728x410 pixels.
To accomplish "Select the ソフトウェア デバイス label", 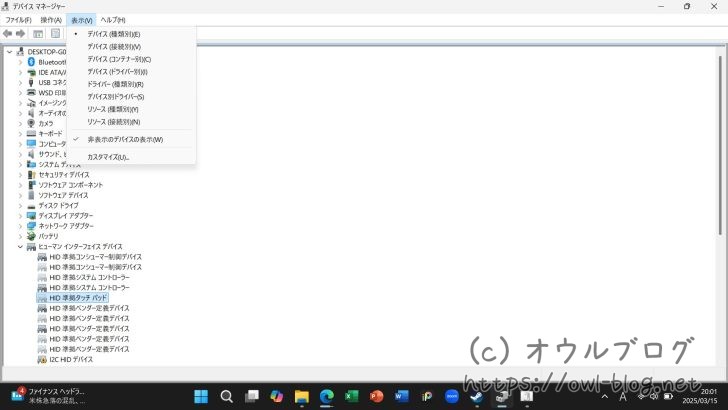I will coord(63,195).
